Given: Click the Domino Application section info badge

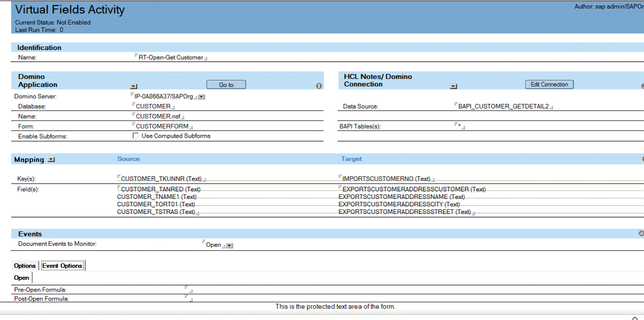Looking at the screenshot, I should [x=319, y=86].
